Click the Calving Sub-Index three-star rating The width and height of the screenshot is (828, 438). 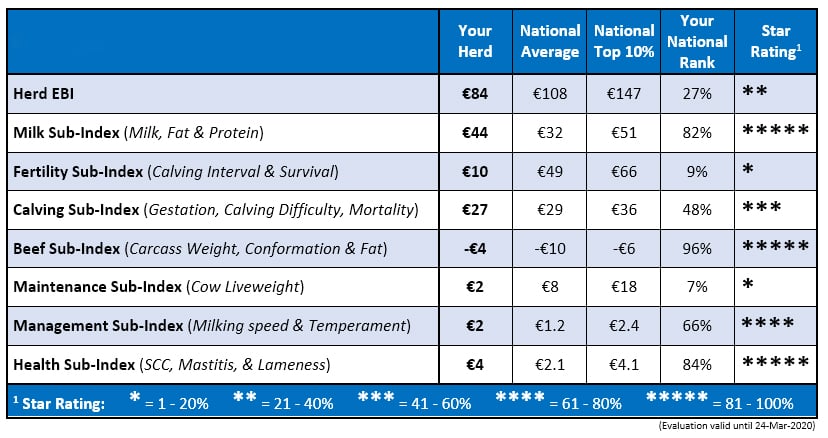click(761, 208)
